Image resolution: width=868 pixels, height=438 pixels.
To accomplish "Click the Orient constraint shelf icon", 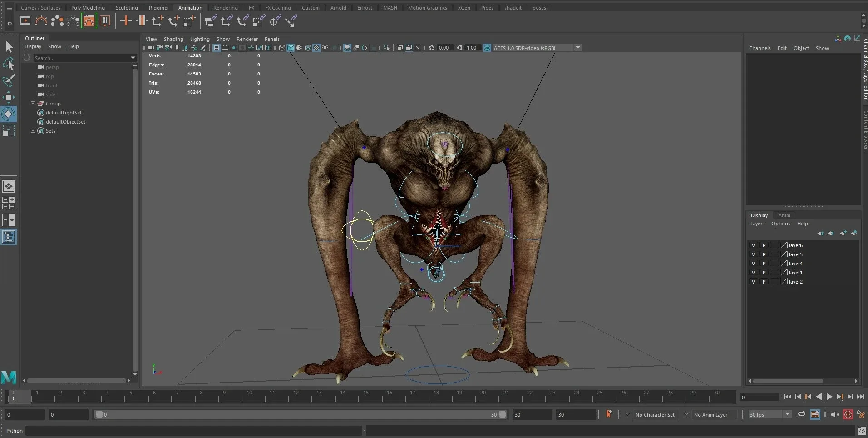I will click(x=243, y=20).
